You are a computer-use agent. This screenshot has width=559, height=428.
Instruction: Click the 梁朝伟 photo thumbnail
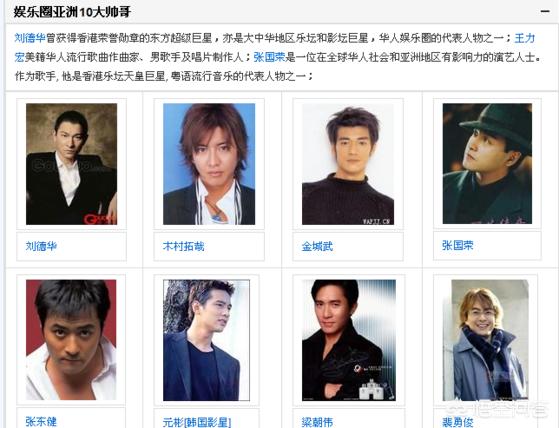[x=349, y=340]
